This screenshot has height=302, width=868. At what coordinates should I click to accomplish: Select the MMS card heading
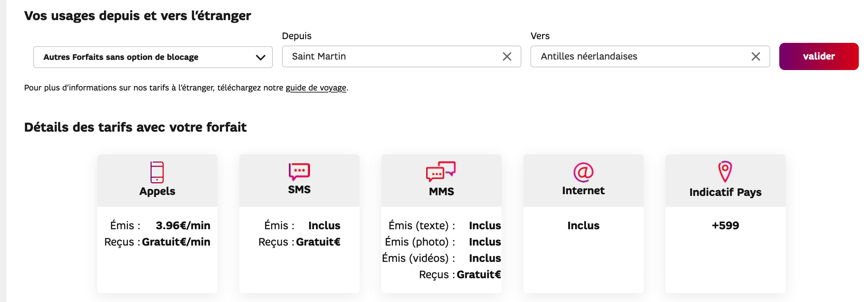point(441,191)
